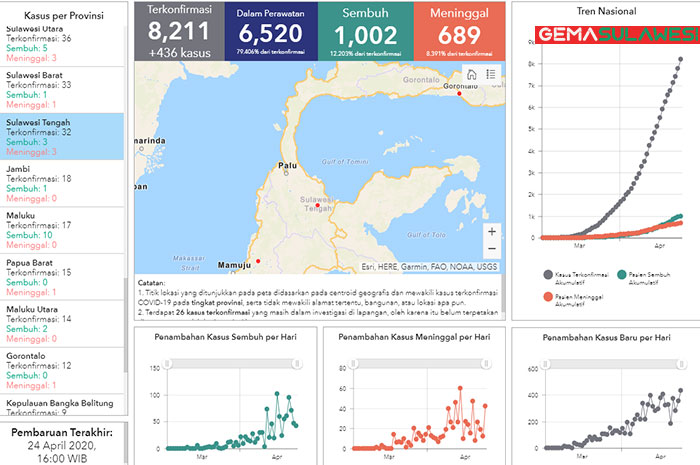This screenshot has height=465, width=700.
Task: Click the map home extent icon
Action: (472, 74)
